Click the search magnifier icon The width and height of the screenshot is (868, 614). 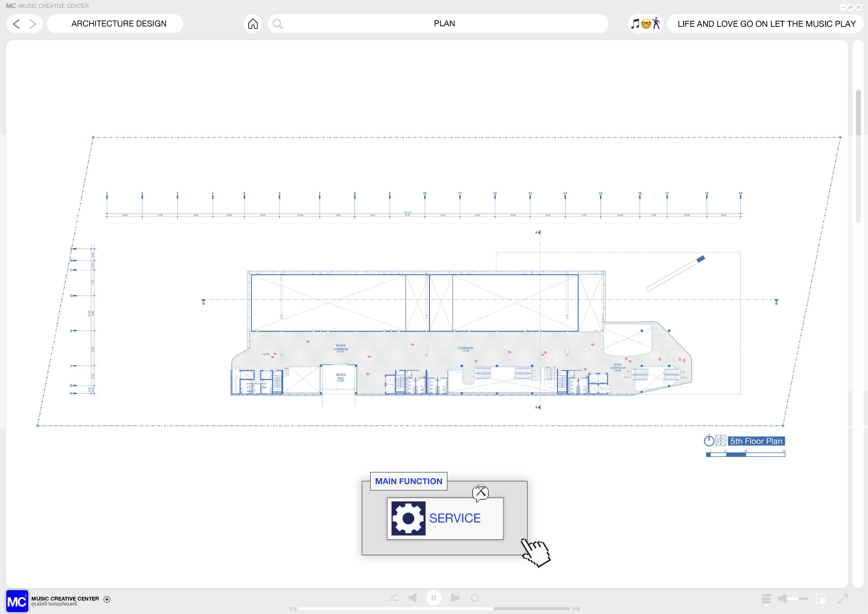278,24
